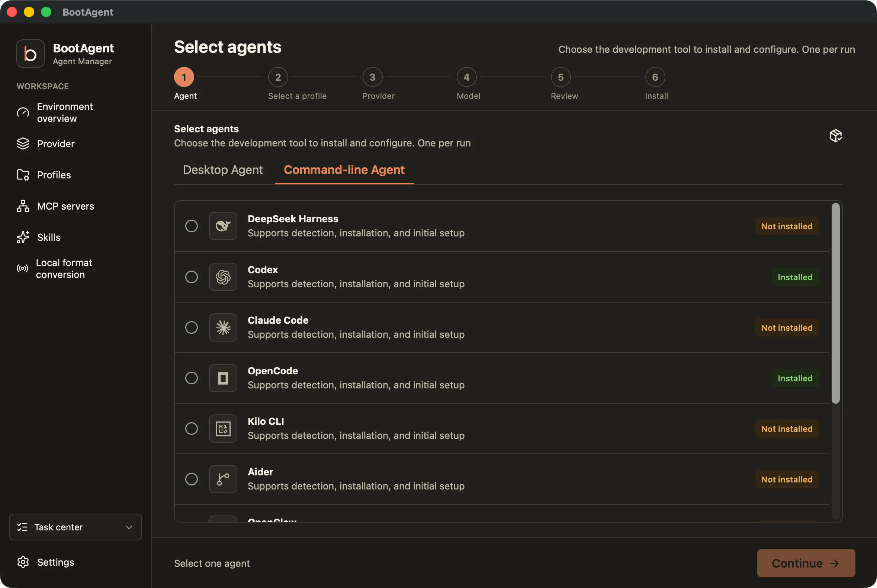Click the yellow macOS minimize window button
This screenshot has height=588, width=877.
(29, 12)
